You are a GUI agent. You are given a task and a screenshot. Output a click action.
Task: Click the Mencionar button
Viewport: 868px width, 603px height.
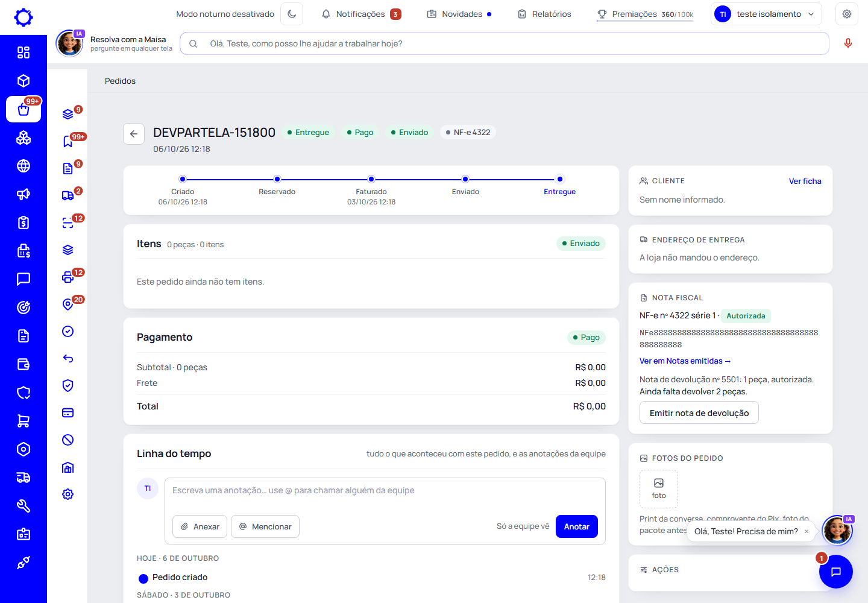265,526
